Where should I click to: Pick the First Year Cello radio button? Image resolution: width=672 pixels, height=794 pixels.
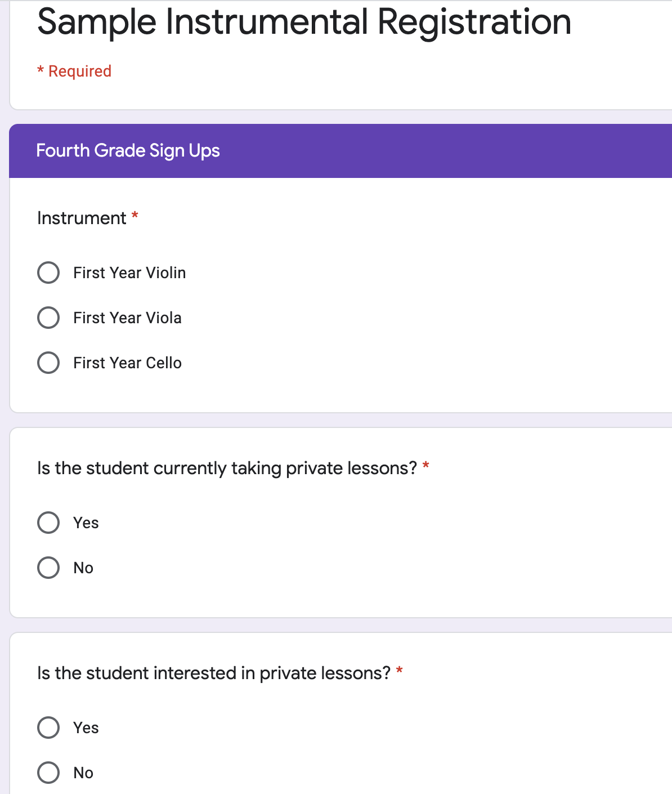[48, 363]
